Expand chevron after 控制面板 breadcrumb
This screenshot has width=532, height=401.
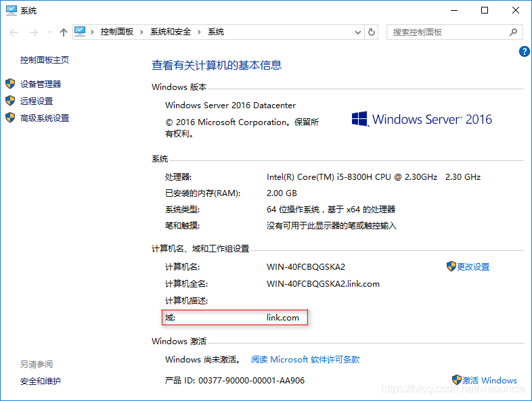click(142, 32)
